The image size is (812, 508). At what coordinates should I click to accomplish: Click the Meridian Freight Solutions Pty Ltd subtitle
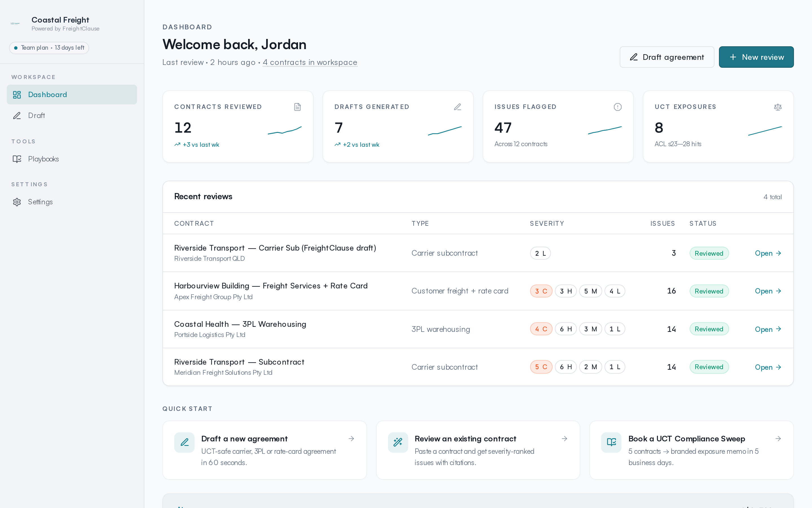pyautogui.click(x=223, y=373)
